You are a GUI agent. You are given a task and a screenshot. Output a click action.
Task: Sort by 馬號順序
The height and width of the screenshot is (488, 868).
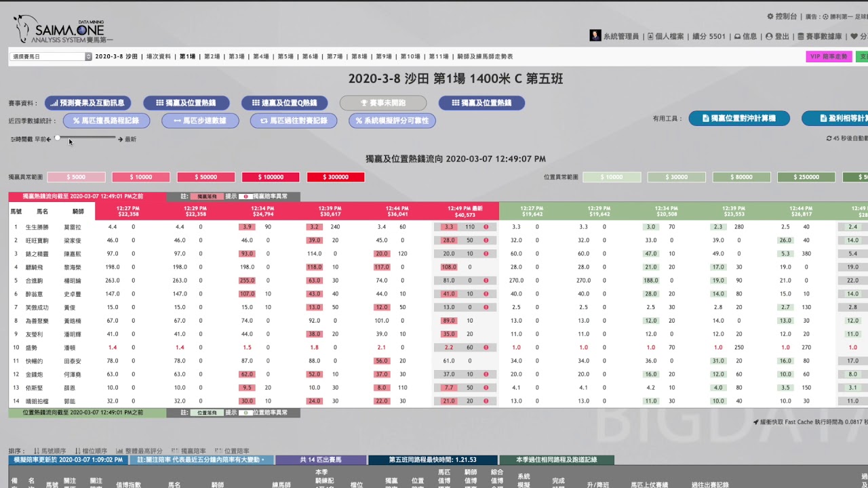pos(50,451)
